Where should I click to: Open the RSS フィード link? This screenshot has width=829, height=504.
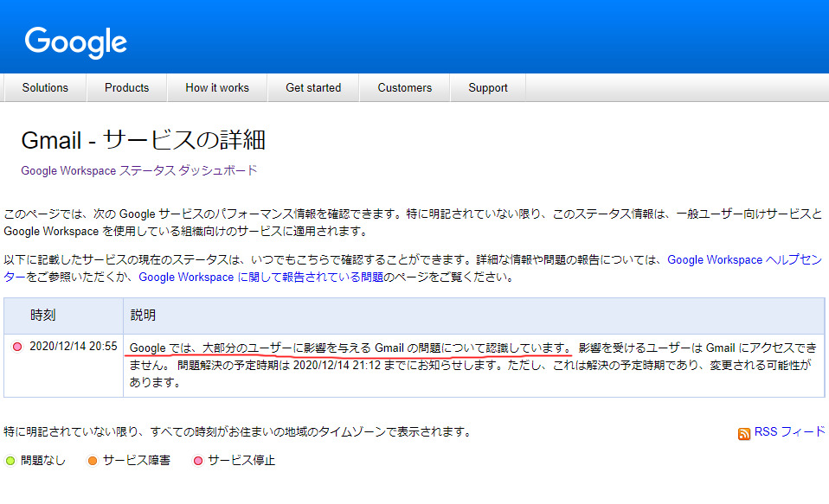(x=789, y=431)
